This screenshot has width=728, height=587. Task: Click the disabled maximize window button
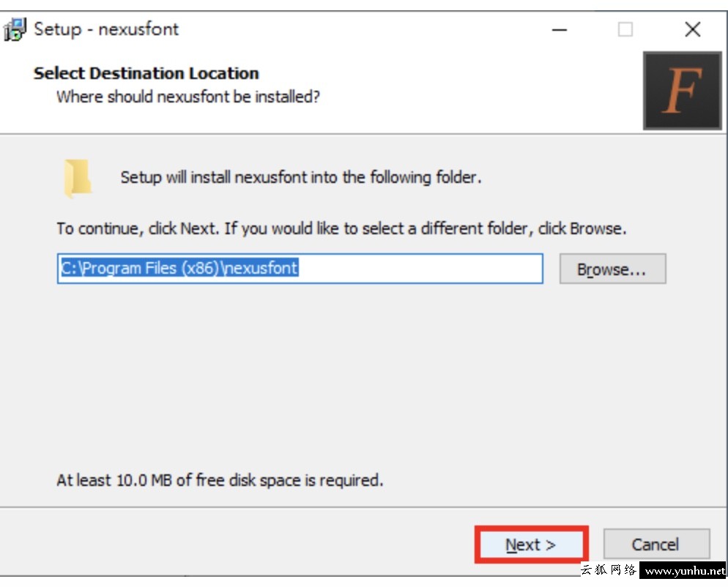625,30
